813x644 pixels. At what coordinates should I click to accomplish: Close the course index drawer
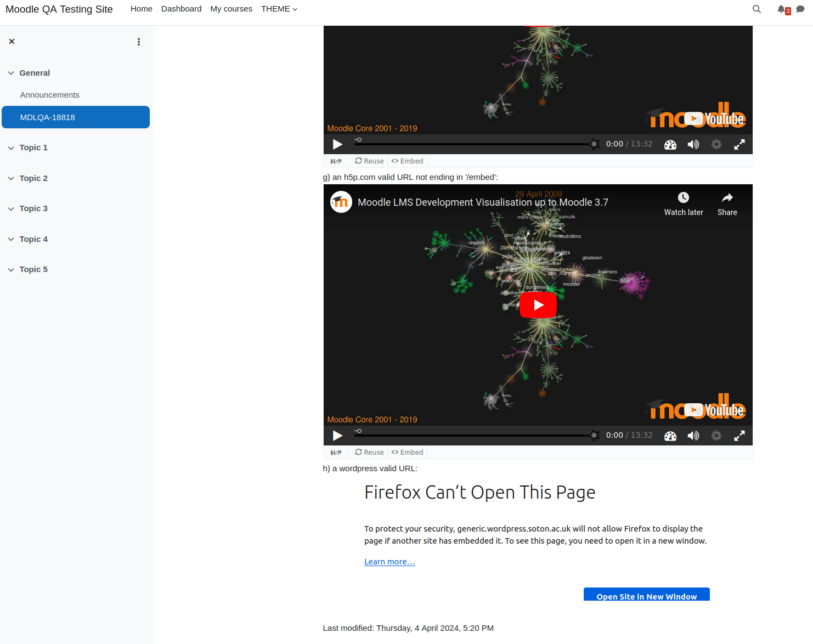[x=12, y=42]
